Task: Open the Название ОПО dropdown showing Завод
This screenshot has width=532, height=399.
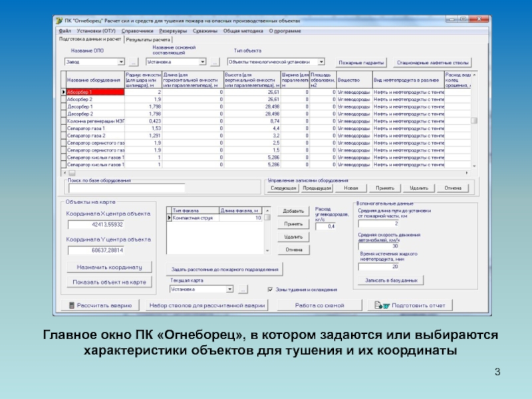Action: [x=121, y=62]
